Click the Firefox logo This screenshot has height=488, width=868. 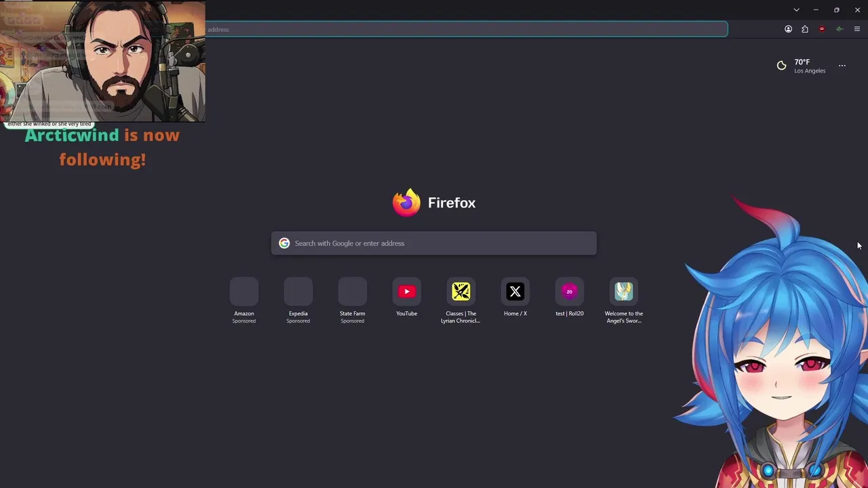click(x=406, y=203)
